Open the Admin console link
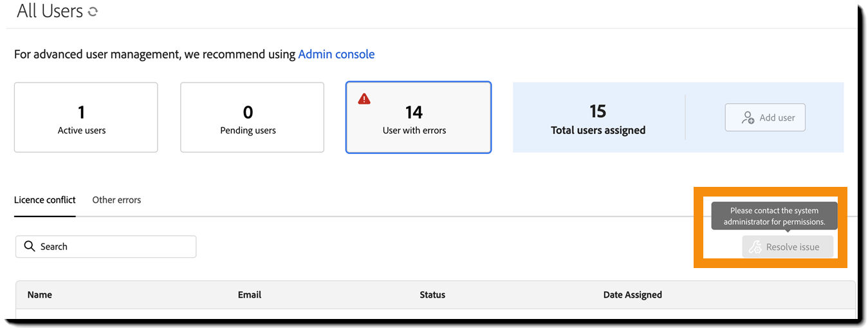This screenshot has width=868, height=328. click(336, 54)
